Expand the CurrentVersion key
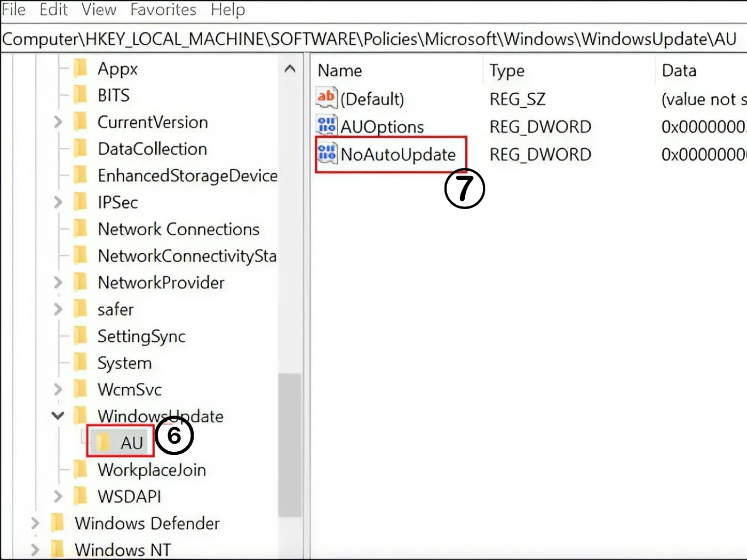 (x=58, y=122)
